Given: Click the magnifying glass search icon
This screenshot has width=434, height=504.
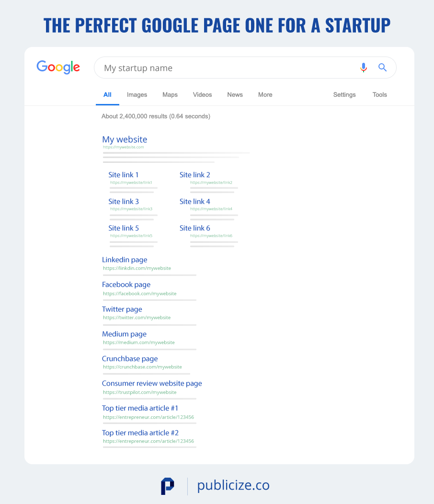Looking at the screenshot, I should (382, 68).
